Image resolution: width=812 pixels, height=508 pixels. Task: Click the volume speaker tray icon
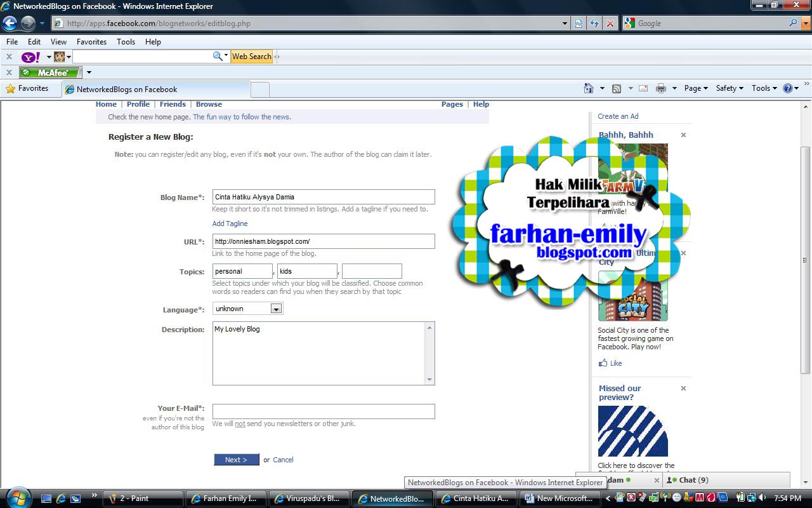point(763,498)
